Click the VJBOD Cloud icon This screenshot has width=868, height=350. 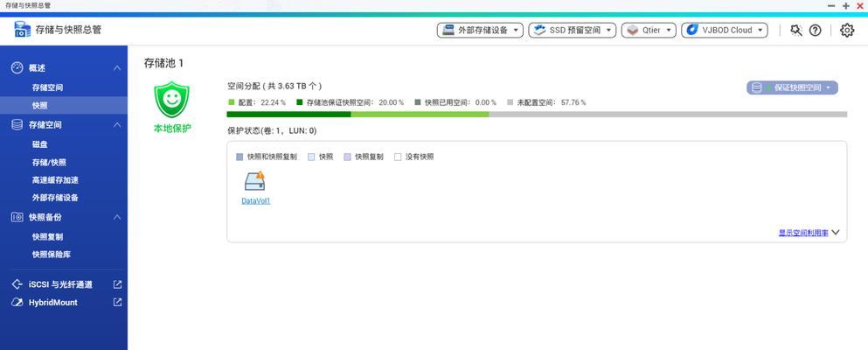tap(692, 30)
